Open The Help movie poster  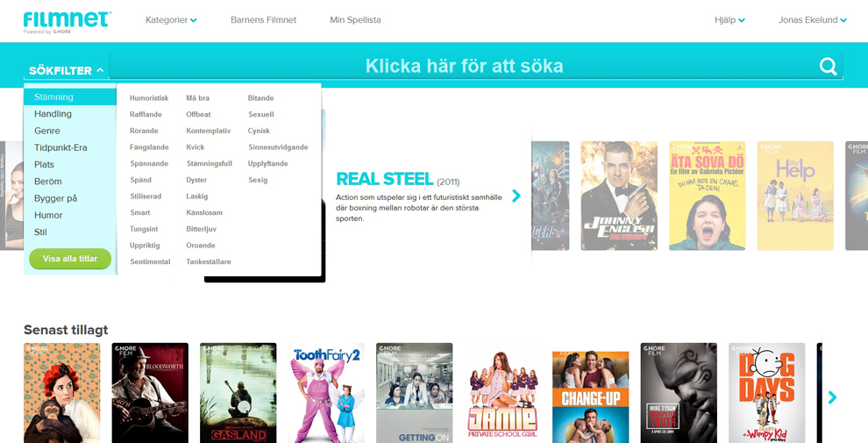tap(795, 196)
